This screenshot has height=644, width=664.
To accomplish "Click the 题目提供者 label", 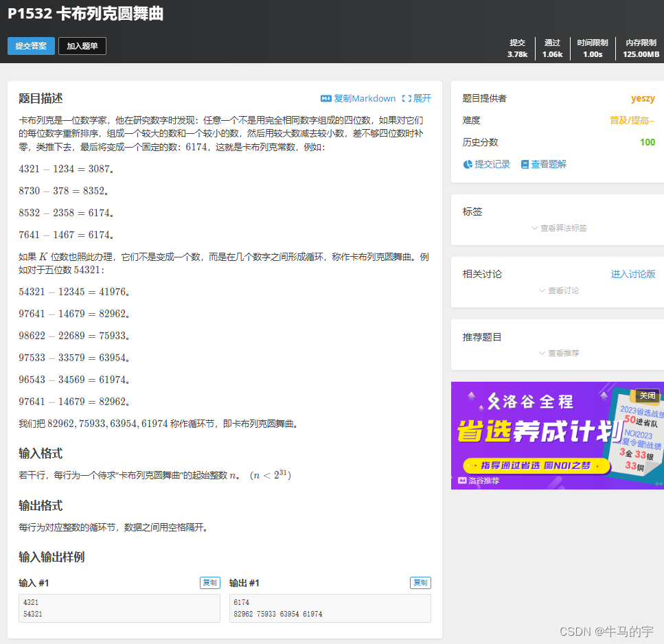I will [x=485, y=99].
